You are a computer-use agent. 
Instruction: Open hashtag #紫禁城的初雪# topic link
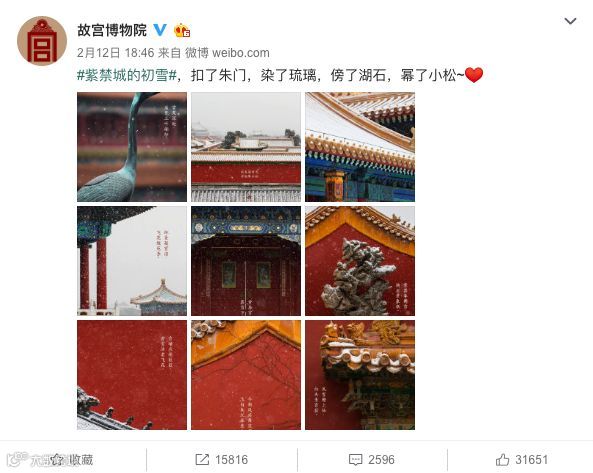[127, 76]
